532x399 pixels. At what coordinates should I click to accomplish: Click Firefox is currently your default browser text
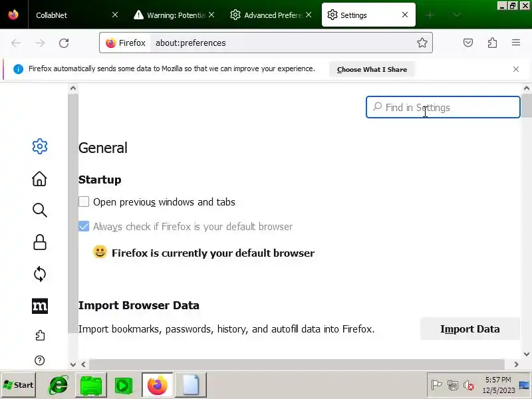213,253
